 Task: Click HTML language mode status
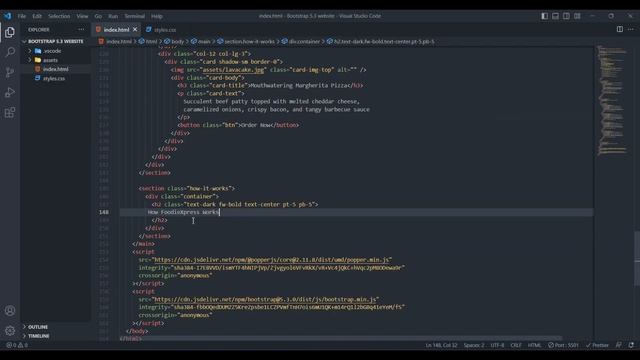[x=534, y=345]
